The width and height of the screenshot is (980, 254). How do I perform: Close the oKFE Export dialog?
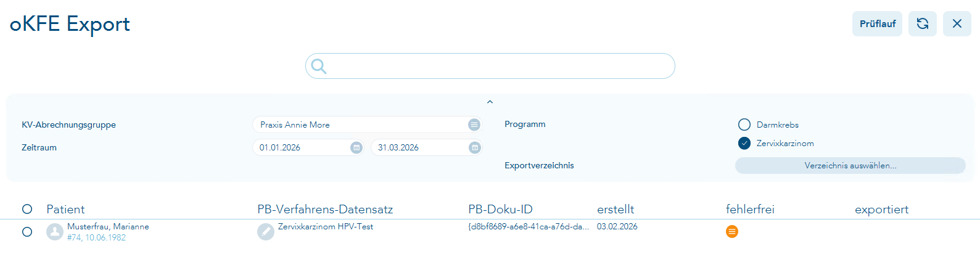(x=957, y=23)
